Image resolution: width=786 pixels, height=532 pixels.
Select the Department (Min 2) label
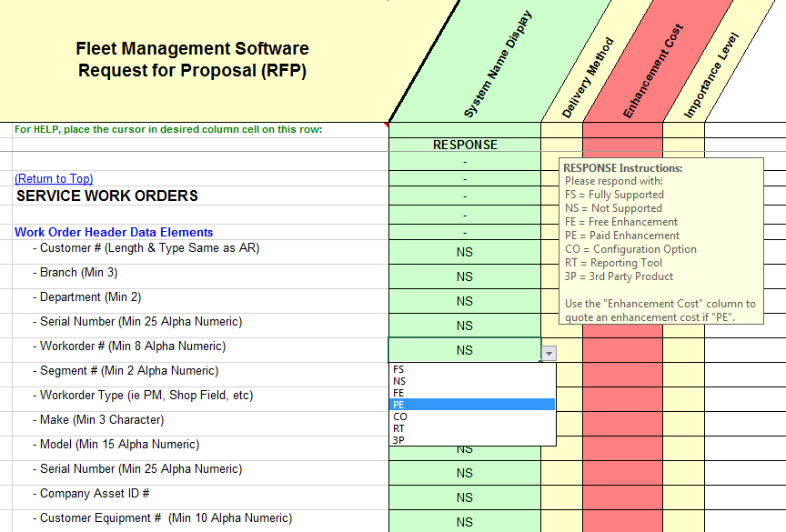pyautogui.click(x=86, y=297)
